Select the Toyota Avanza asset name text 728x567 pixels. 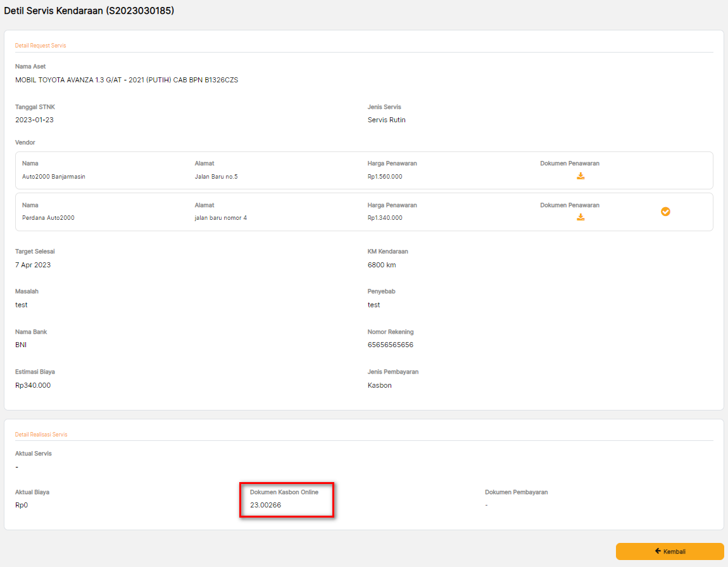click(127, 80)
